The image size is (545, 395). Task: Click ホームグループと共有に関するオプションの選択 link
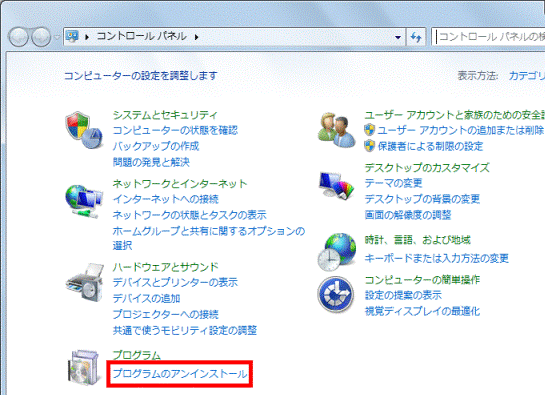point(209,238)
